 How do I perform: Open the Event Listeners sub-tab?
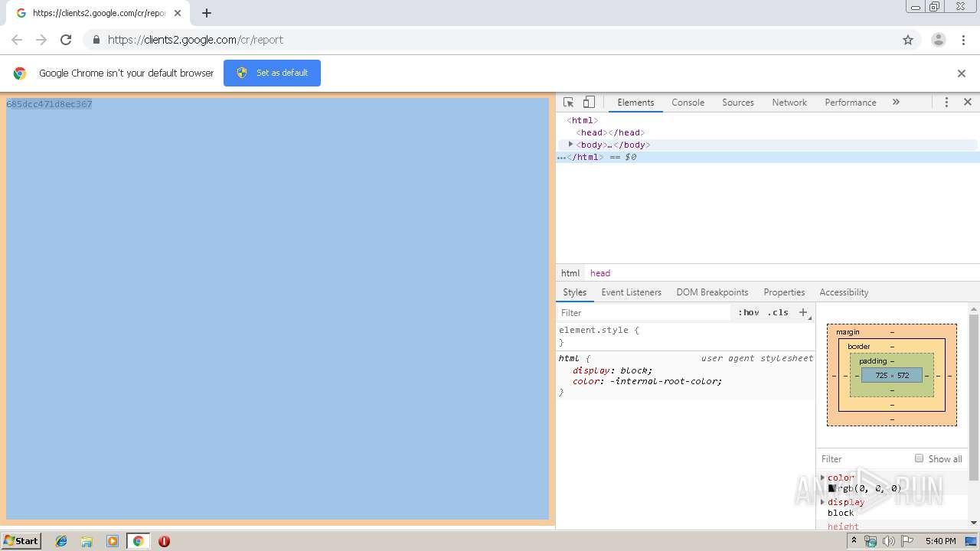(631, 292)
